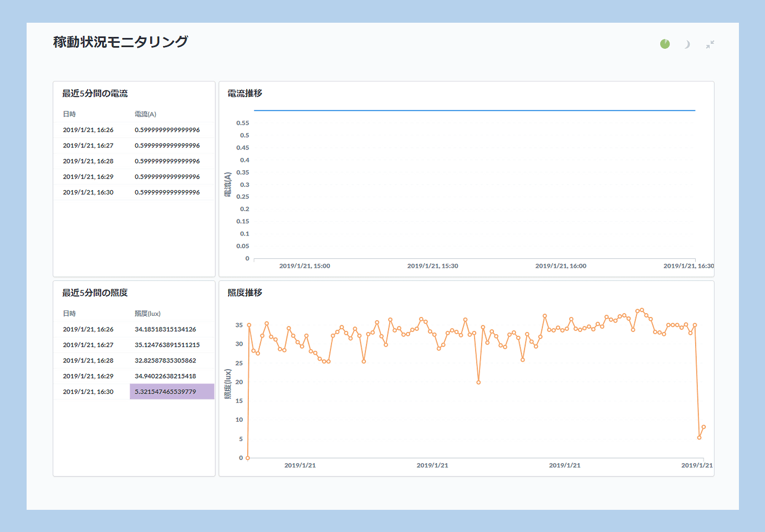Select the 16:30 date cell in the current table
This screenshot has height=532, width=765.
[x=88, y=192]
